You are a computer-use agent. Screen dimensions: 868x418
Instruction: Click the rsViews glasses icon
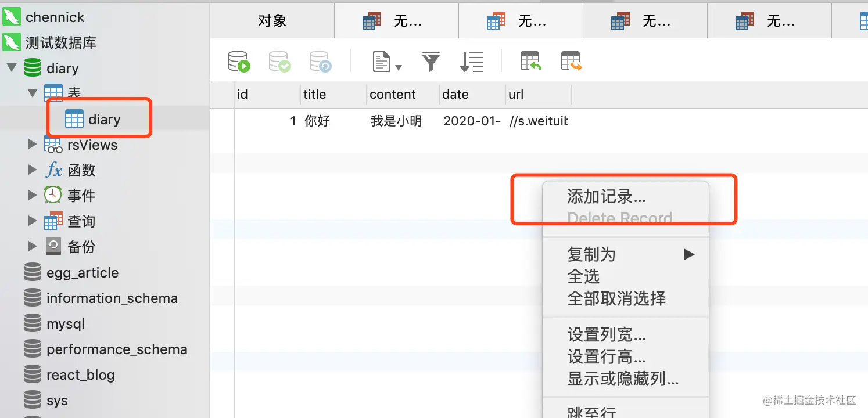click(x=53, y=145)
